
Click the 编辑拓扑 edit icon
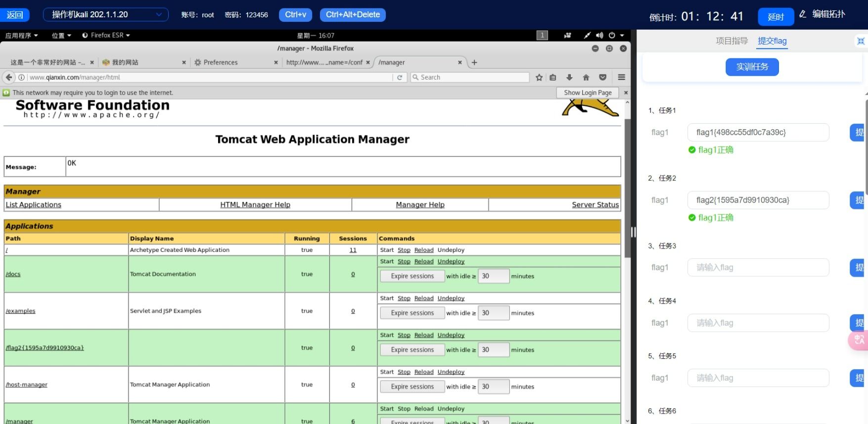point(803,14)
